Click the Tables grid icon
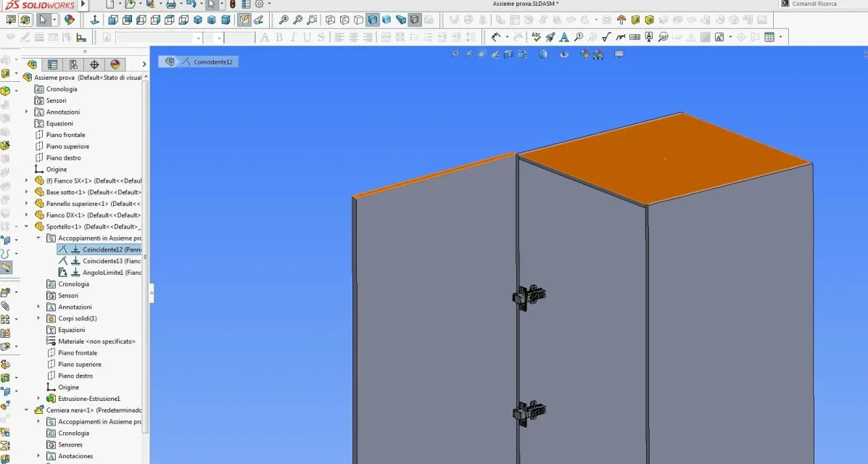 click(769, 37)
